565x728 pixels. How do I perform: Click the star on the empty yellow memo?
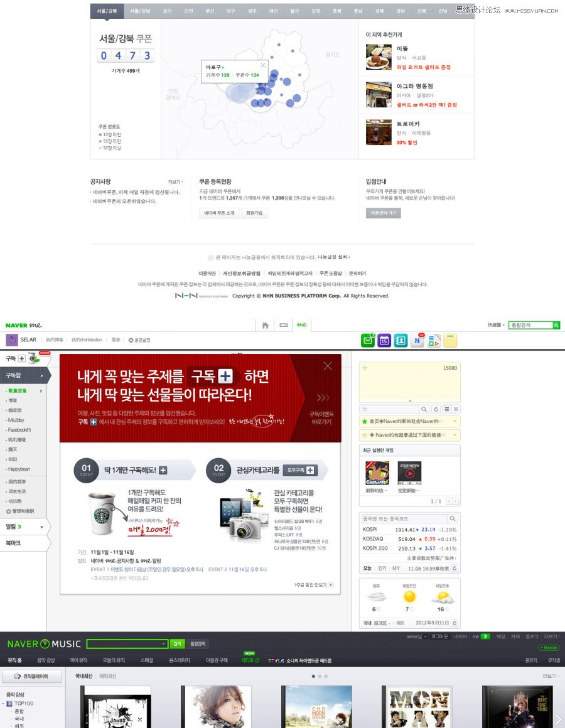point(365,368)
